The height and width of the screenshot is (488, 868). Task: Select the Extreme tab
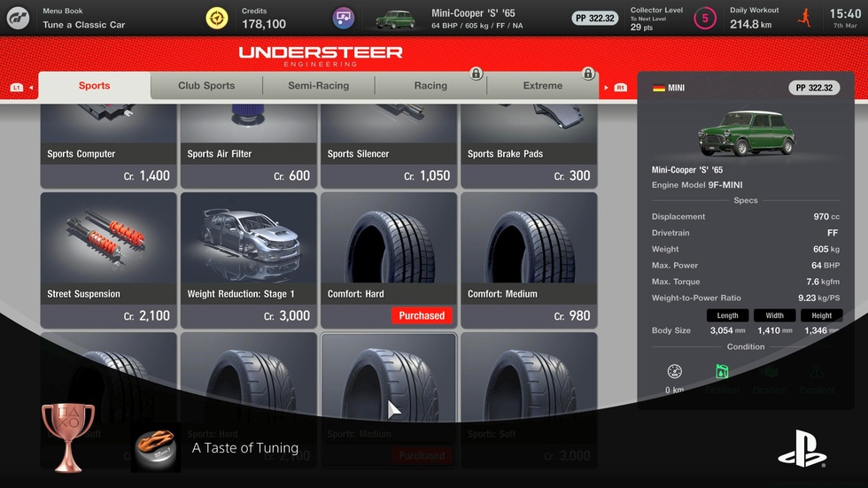542,86
